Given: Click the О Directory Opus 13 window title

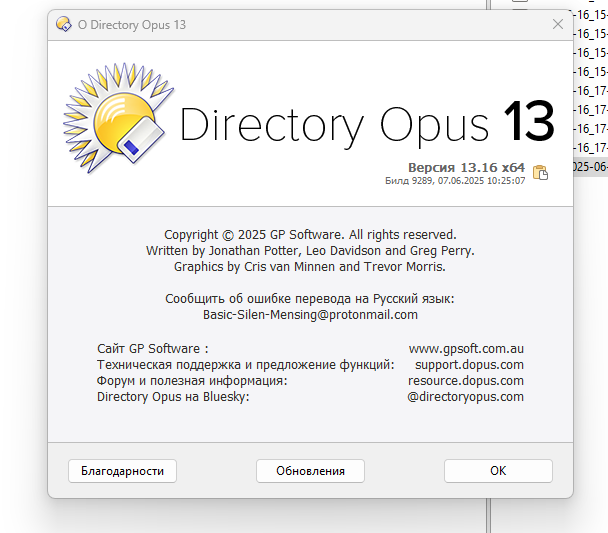Looking at the screenshot, I should 132,25.
